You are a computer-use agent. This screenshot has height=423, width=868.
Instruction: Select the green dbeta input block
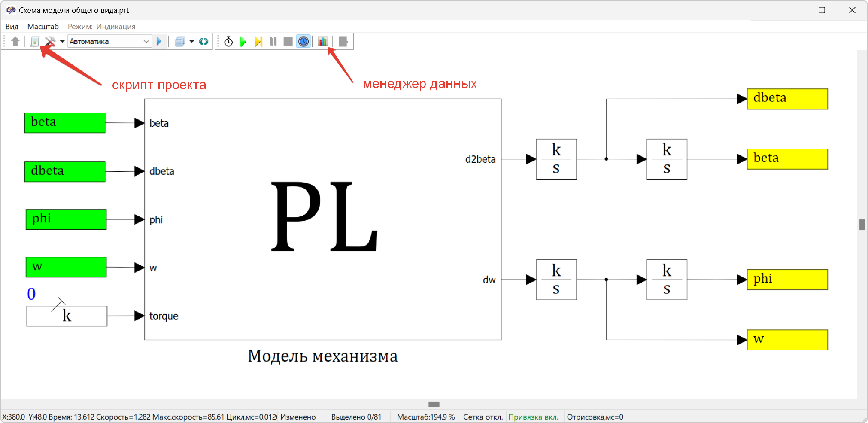click(x=65, y=172)
